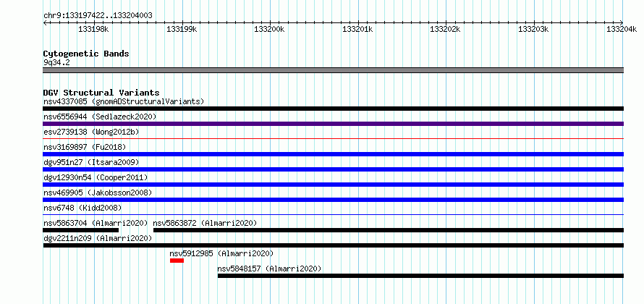
Task: Click the thin red esv2739138 line
Action: coord(334,139)
